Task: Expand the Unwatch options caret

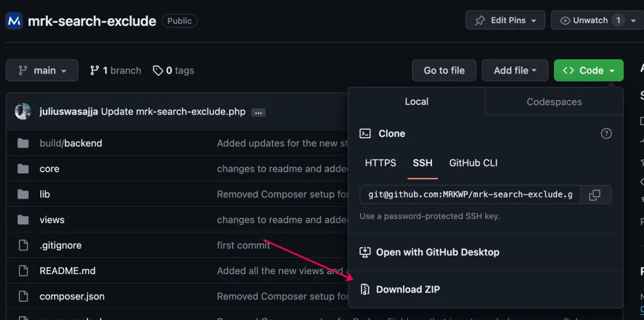Action: pos(633,21)
